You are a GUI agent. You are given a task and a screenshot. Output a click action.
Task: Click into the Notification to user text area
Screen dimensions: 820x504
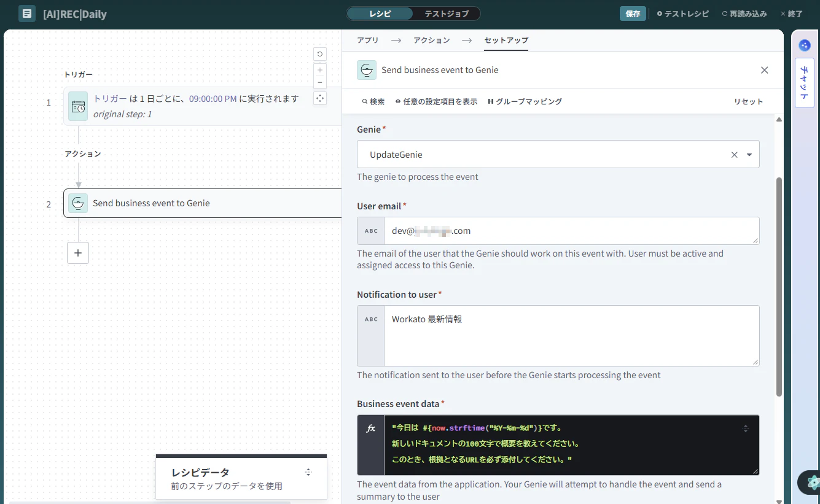pos(572,336)
